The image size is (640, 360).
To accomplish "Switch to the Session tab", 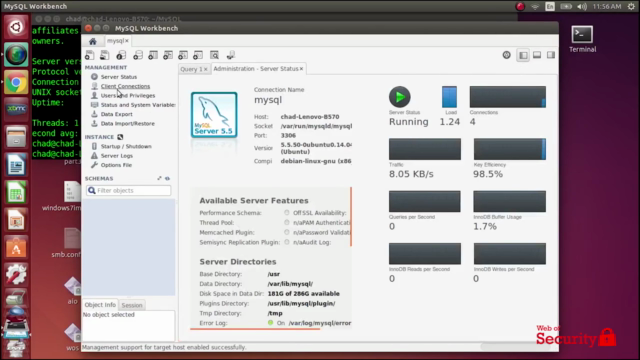I will (132, 305).
